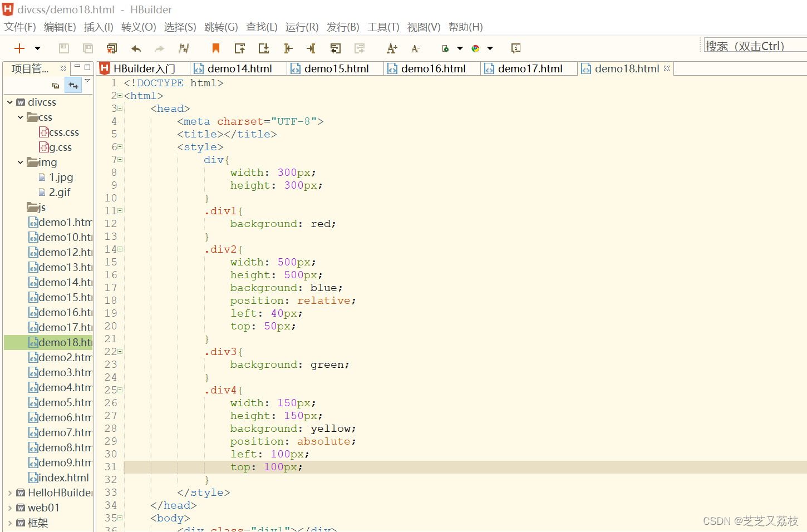Screen dimensions: 807x532
Task: Expand the web01 project
Action: [10, 508]
